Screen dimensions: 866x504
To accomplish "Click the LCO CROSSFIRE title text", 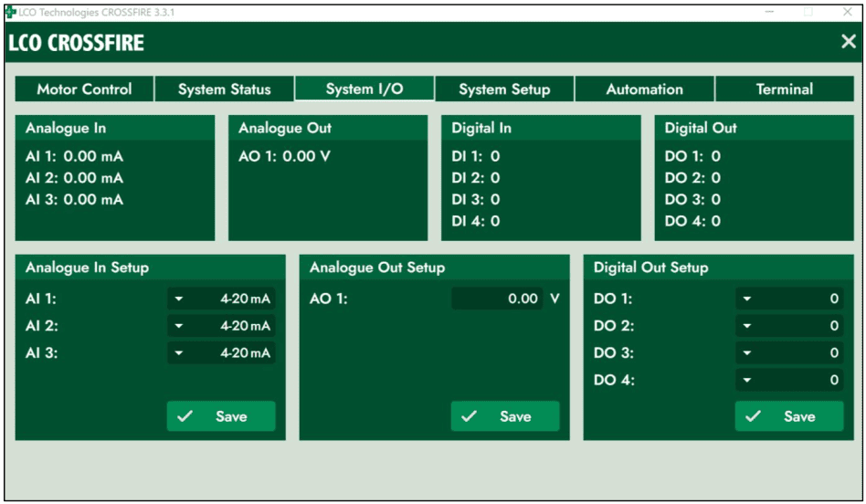I will [76, 43].
